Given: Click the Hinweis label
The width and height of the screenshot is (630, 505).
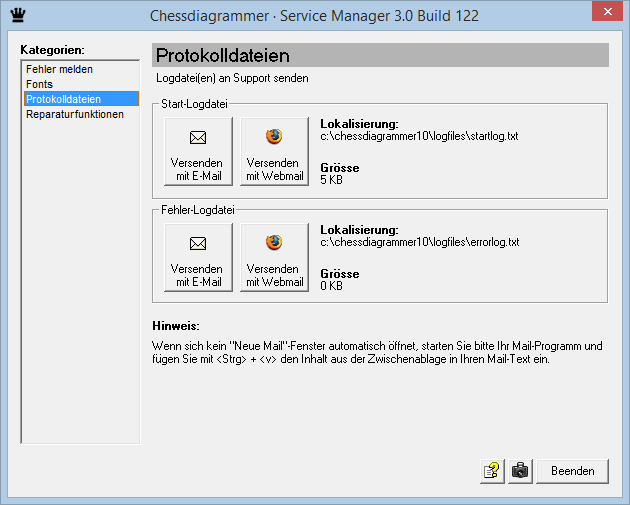Looking at the screenshot, I should (176, 326).
